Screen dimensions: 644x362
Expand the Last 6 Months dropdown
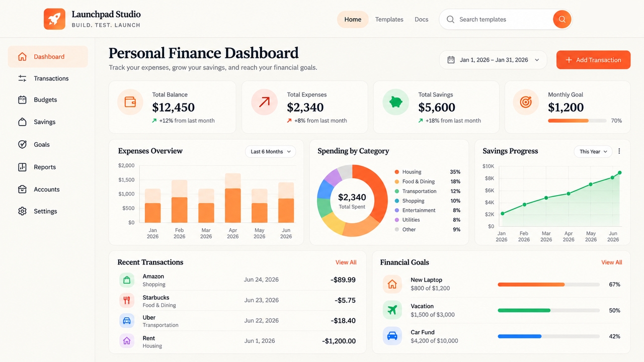coord(270,151)
